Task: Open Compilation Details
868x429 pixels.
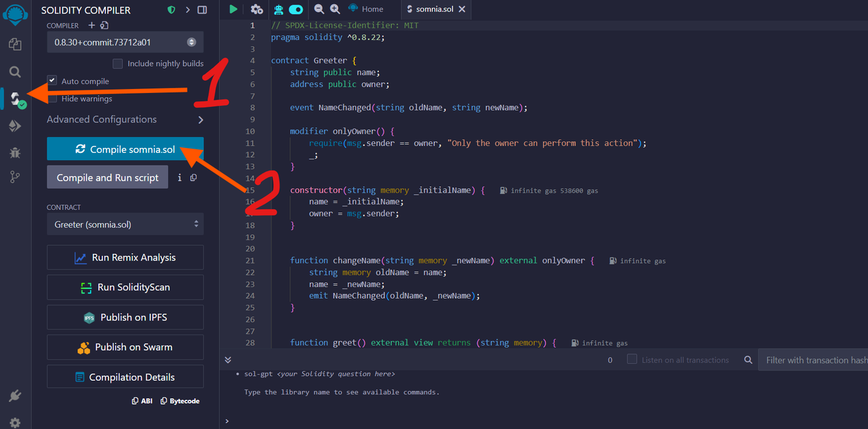Action: pyautogui.click(x=125, y=377)
